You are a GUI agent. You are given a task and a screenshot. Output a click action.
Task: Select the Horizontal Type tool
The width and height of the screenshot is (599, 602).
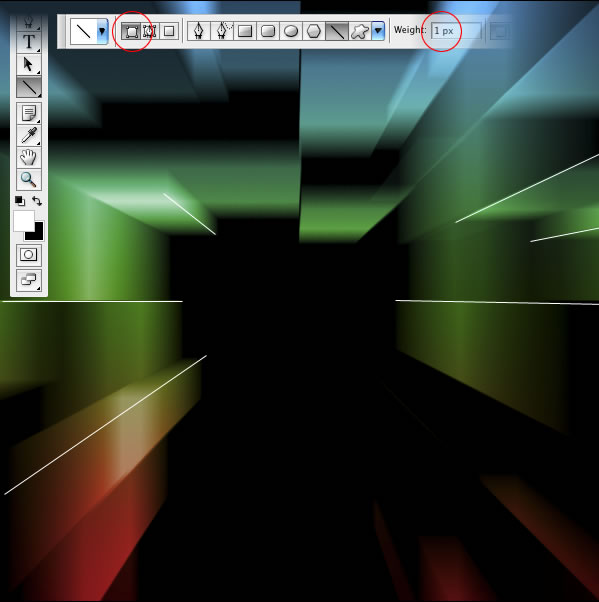[x=29, y=42]
